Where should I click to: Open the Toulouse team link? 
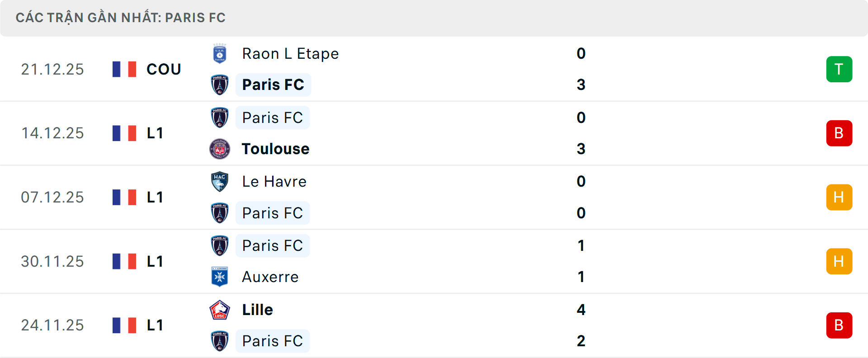275,149
